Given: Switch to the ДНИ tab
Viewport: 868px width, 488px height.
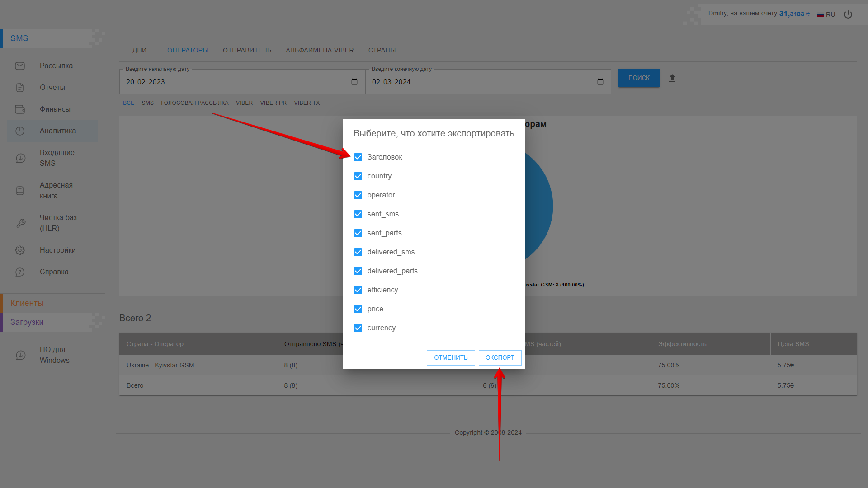Looking at the screenshot, I should (140, 50).
